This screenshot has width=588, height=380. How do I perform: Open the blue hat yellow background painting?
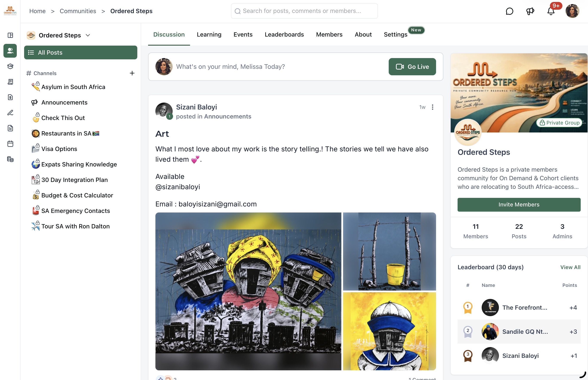(x=389, y=331)
